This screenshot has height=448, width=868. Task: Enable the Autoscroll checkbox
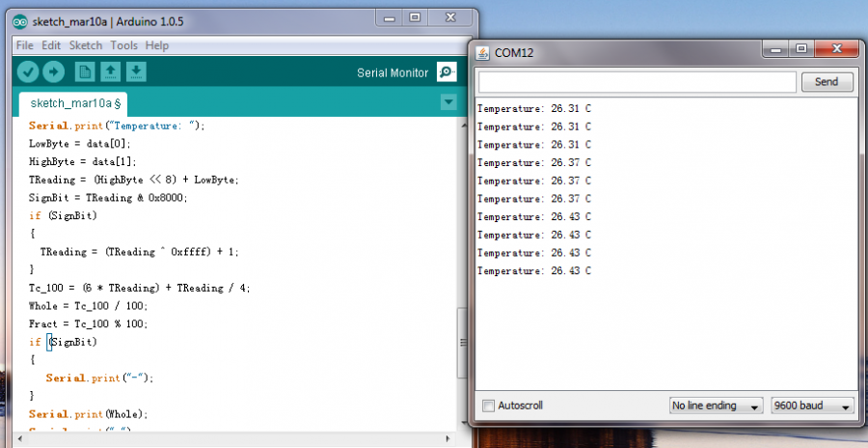pyautogui.click(x=488, y=406)
